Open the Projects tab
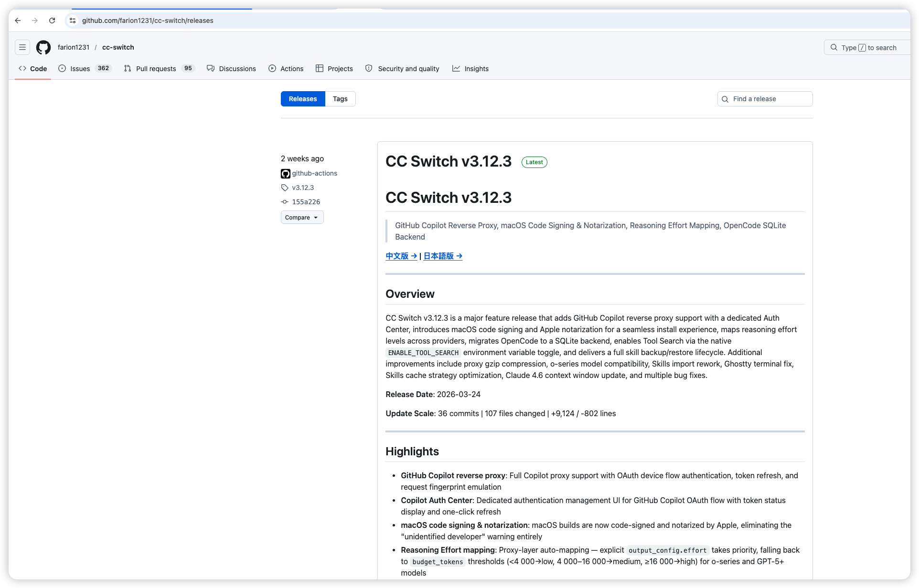The image size is (919, 588). [x=334, y=69]
